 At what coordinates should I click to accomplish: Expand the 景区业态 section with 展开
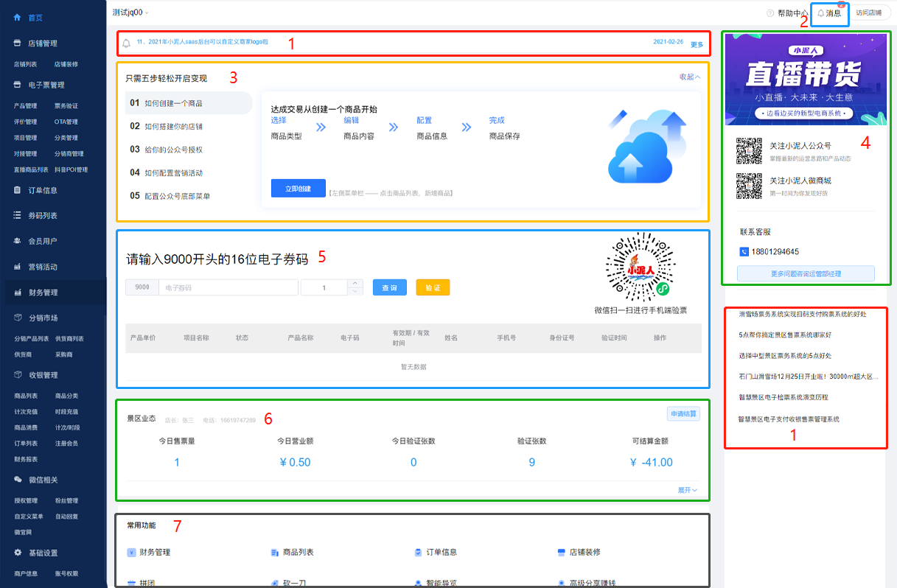click(687, 490)
